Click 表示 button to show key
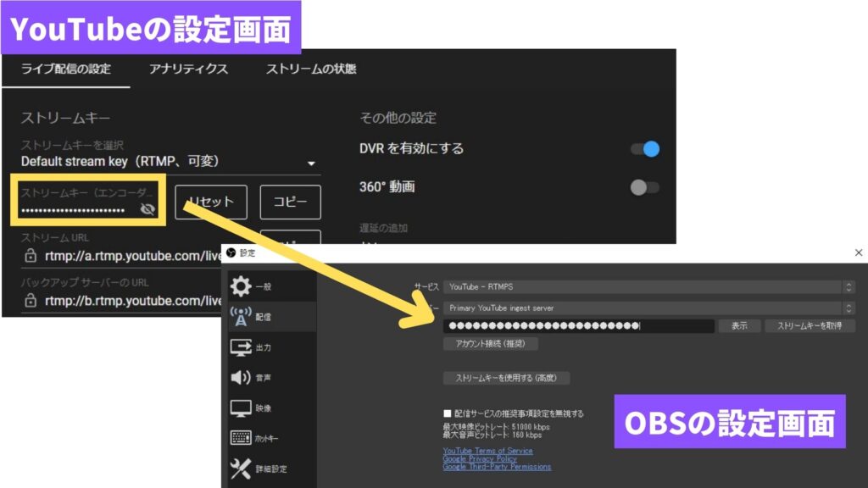The image size is (868, 488). tap(739, 326)
